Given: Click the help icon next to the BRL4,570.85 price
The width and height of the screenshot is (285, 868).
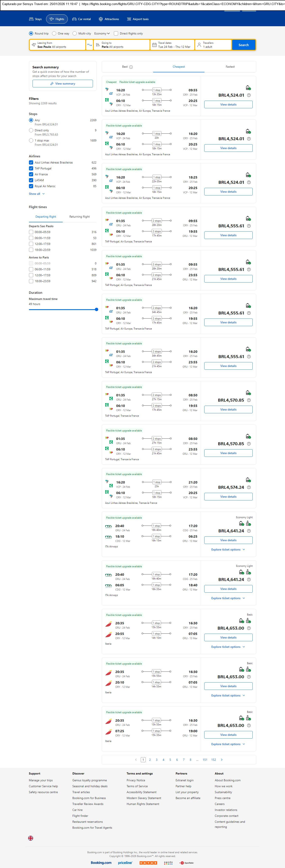Looking at the screenshot, I should [249, 400].
